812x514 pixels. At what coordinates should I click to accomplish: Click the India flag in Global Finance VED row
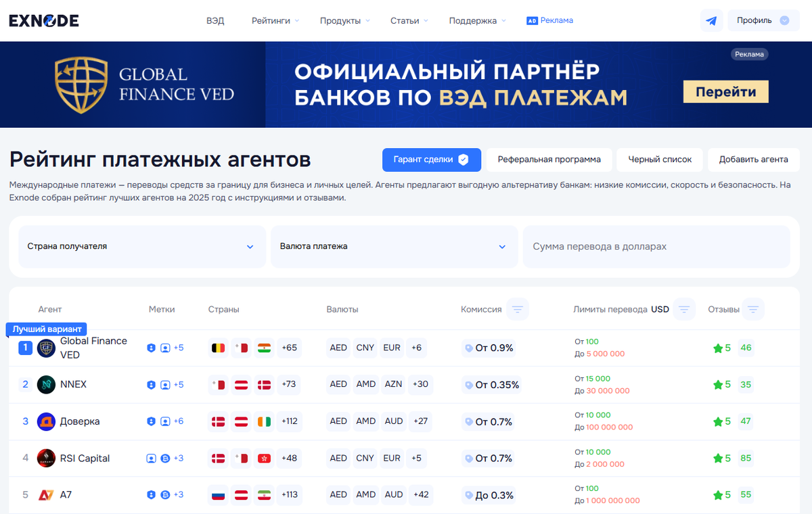[265, 348]
